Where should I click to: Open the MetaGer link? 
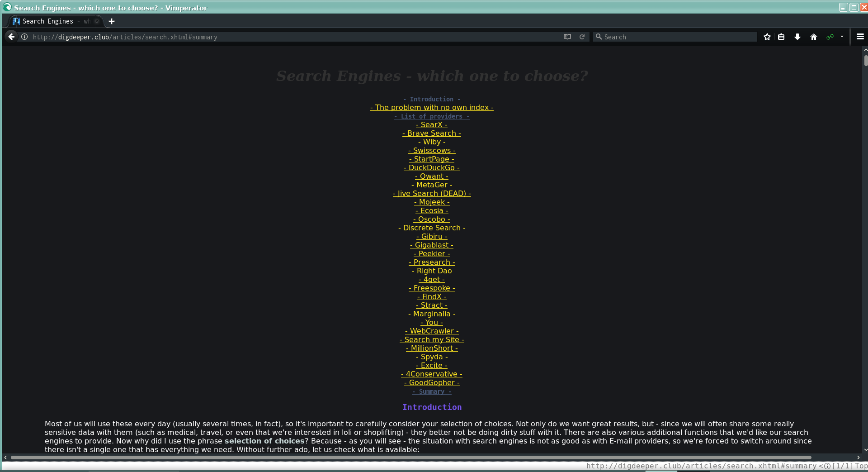(x=432, y=185)
